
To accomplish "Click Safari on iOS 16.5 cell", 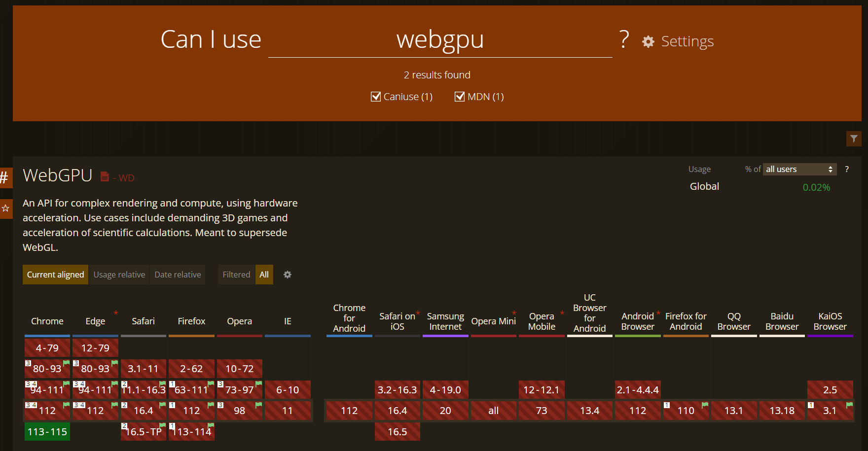I will (398, 432).
